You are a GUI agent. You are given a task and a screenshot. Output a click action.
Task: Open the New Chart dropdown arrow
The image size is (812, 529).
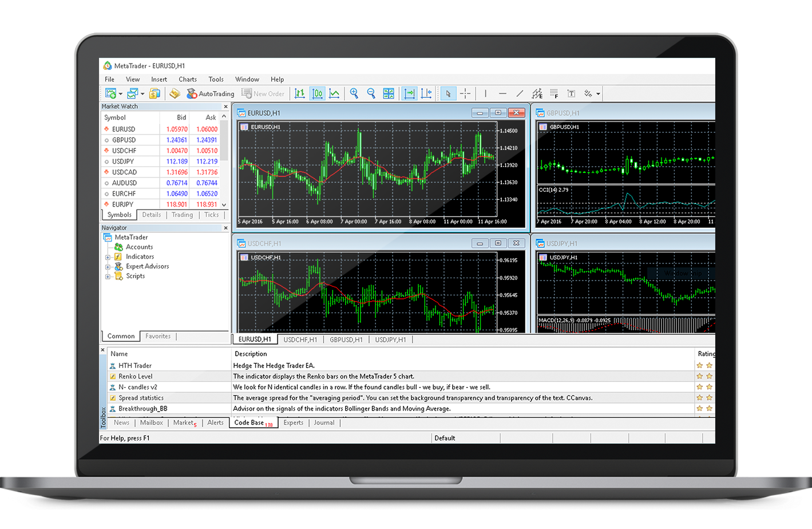pyautogui.click(x=121, y=94)
